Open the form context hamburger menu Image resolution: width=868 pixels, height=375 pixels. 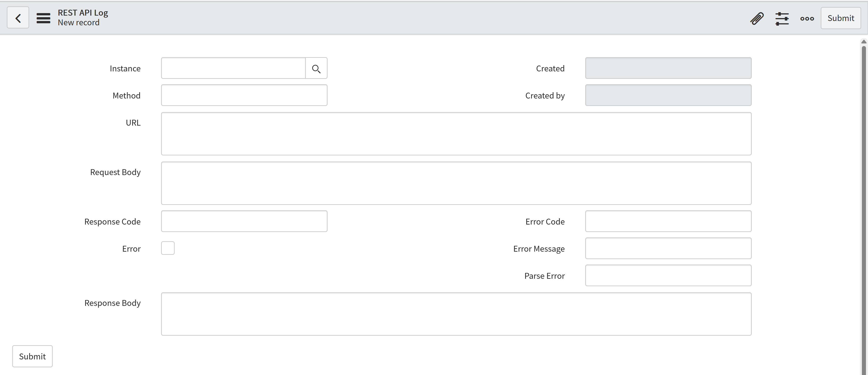(x=43, y=18)
